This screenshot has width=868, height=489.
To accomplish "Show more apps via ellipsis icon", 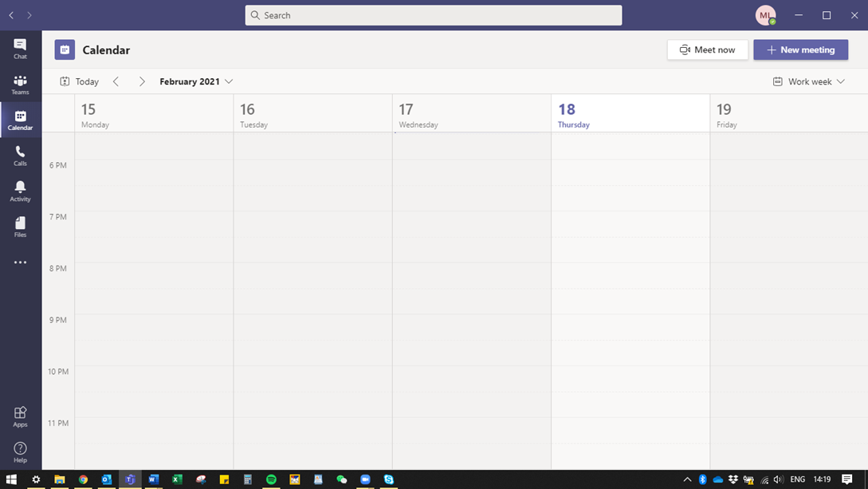I will [20, 262].
